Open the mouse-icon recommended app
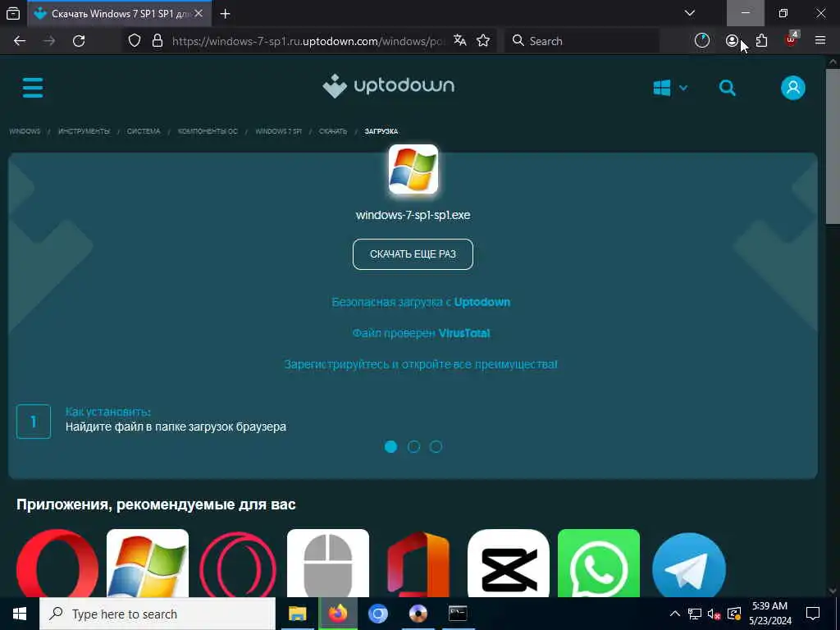Screen dimensions: 840x630 [x=328, y=564]
